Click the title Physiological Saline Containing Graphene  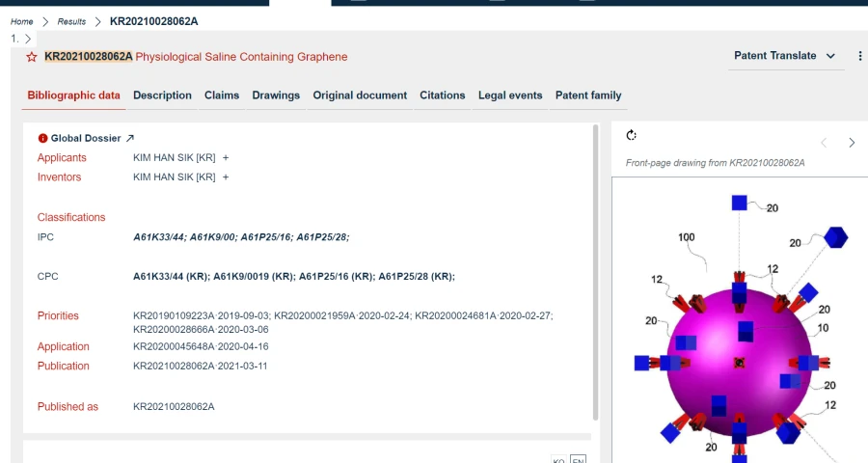(x=241, y=57)
